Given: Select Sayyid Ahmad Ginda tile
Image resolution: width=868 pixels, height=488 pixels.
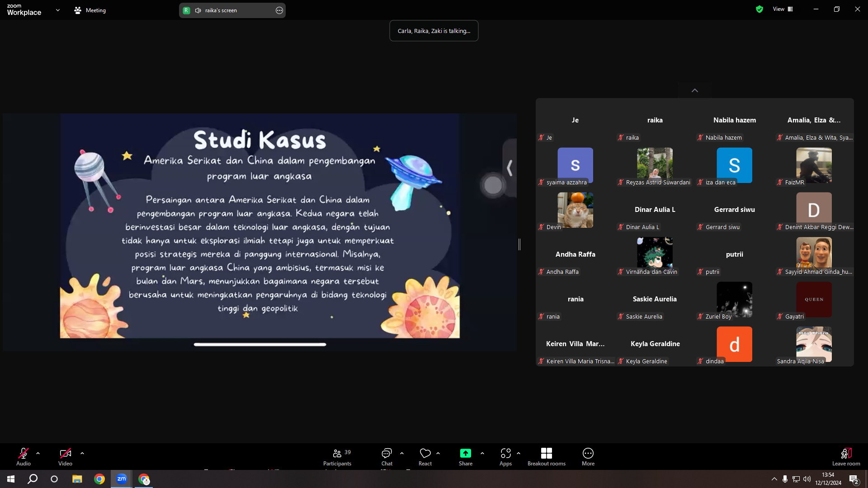Looking at the screenshot, I should point(814,254).
